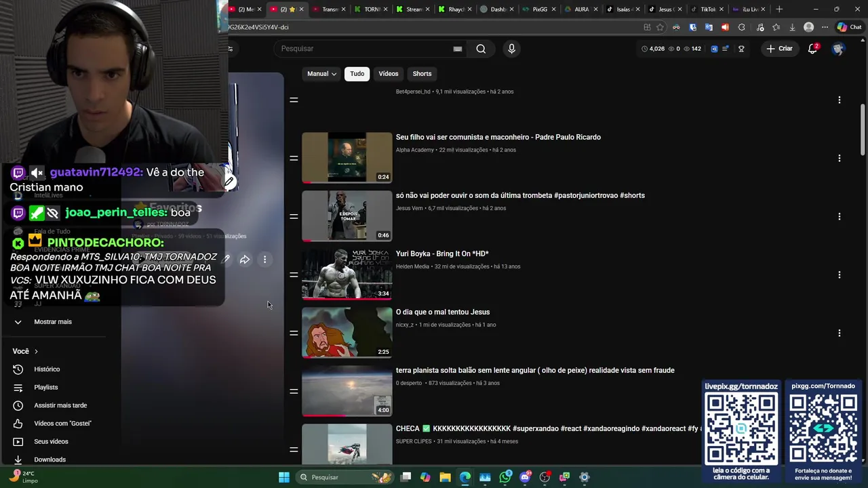Open weather widget showing 24°C Limpo

click(x=24, y=477)
